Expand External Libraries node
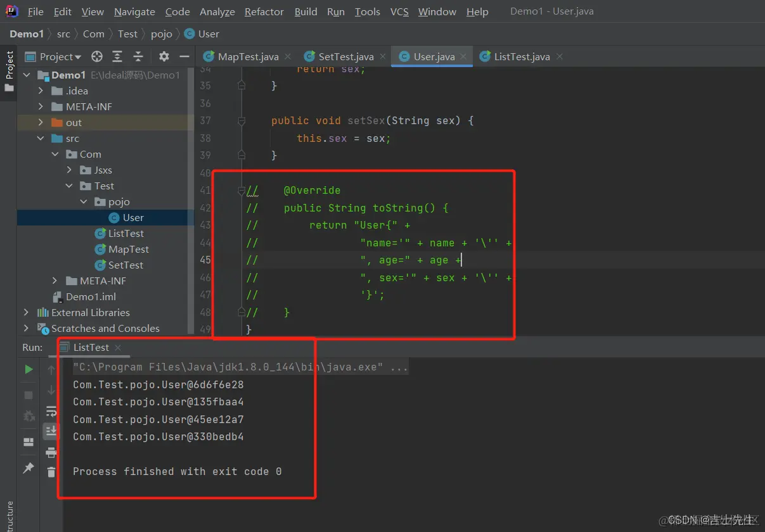765x532 pixels. (x=26, y=312)
